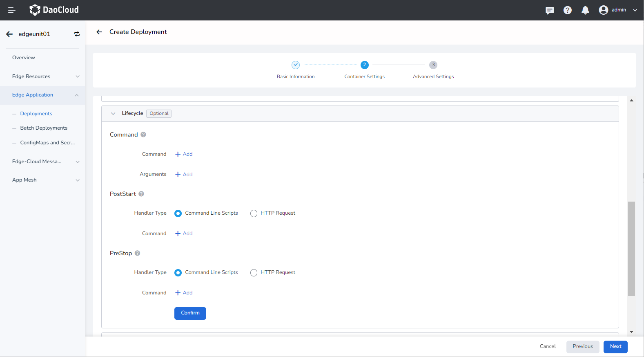The image size is (644, 357).
Task: Select Command Line Scripts for PreStop
Action: coord(178,273)
